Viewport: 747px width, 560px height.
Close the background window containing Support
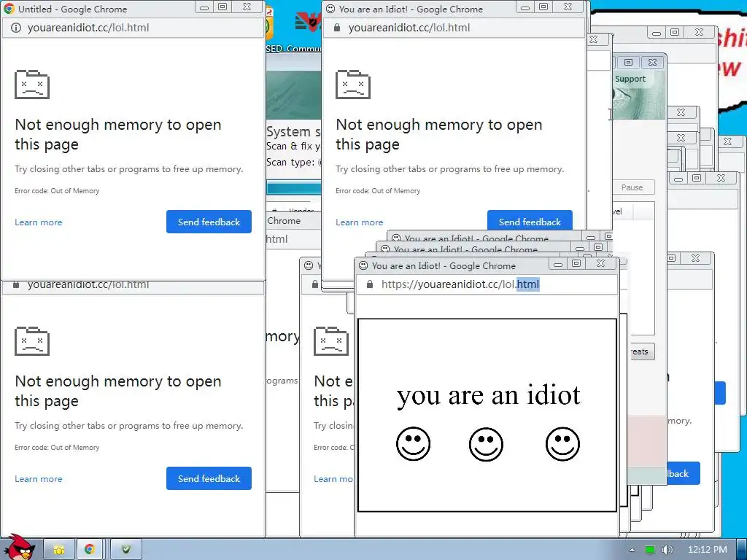(x=652, y=63)
